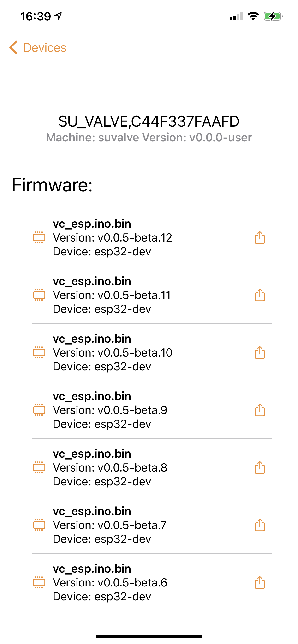Tap share icon for v0.0.5-beta.11 firmware
Screen dimensions: 298x644
[260, 295]
